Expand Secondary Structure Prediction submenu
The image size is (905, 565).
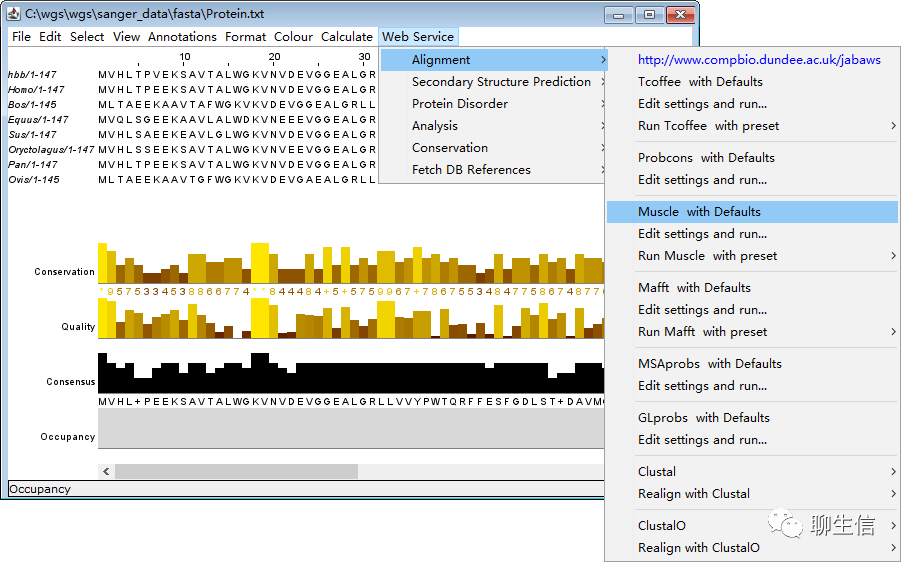[493, 82]
